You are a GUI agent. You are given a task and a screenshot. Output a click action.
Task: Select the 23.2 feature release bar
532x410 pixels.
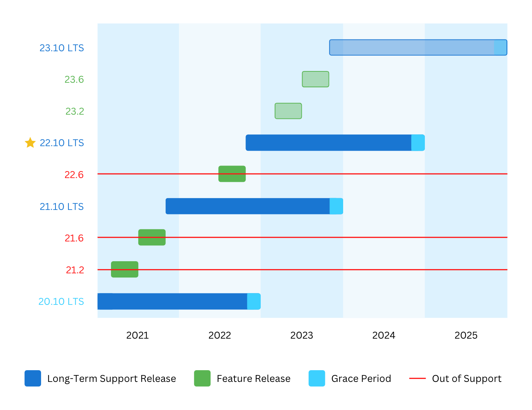coord(288,111)
